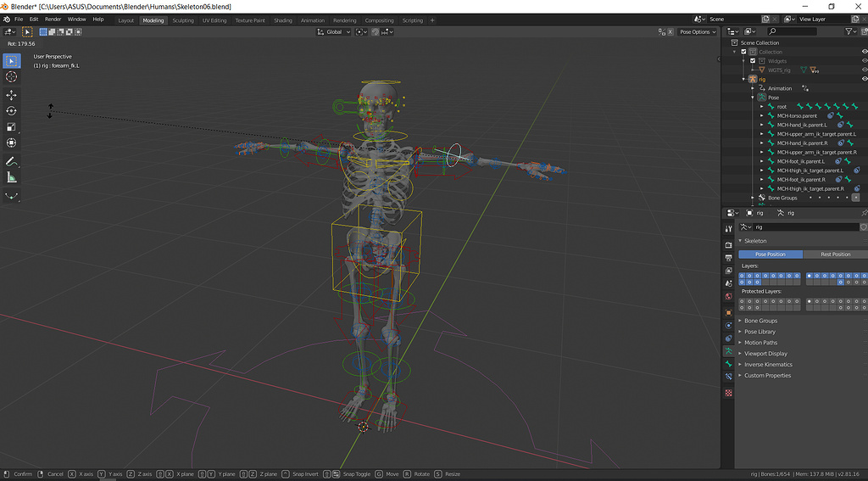The image size is (868, 481).
Task: Select the Annotate pencil tool
Action: pos(12,162)
